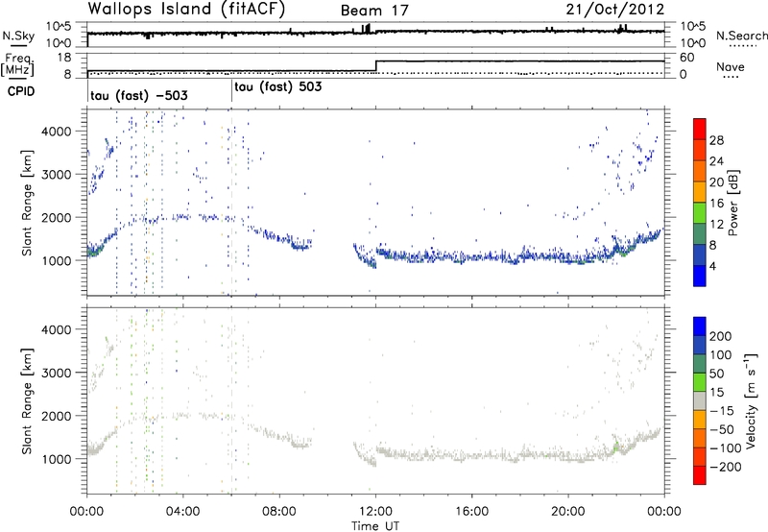Click the "16" value on Power color bar

(x=716, y=204)
